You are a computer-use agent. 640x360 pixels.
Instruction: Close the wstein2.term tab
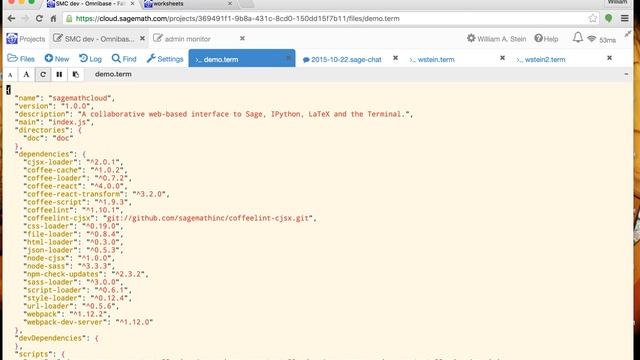[x=609, y=58]
